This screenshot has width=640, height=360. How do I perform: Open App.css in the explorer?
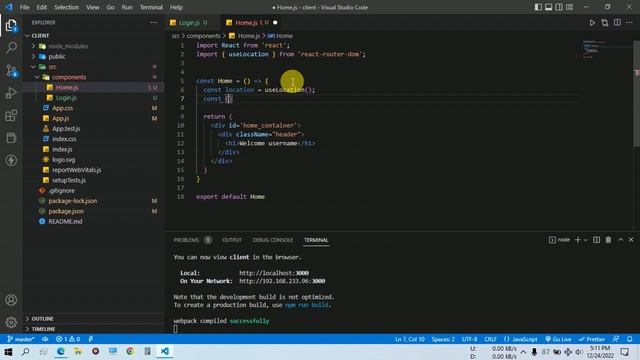(62, 108)
